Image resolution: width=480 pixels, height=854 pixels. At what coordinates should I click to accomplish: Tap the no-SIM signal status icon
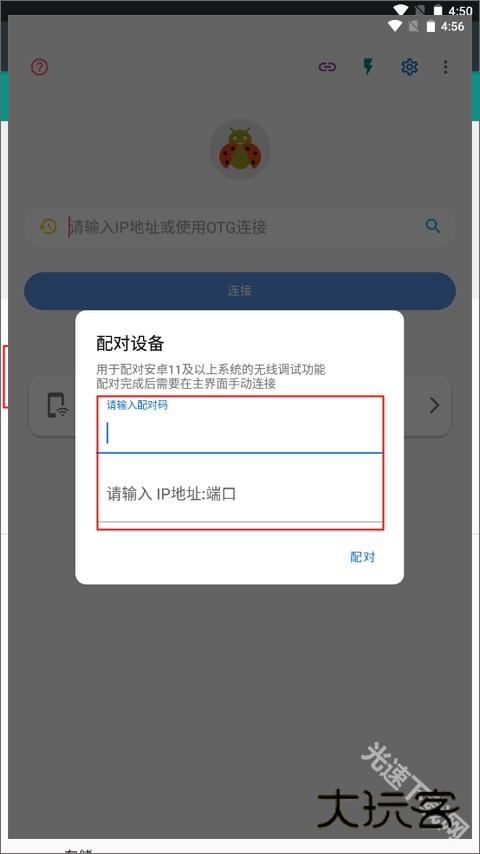tap(415, 26)
